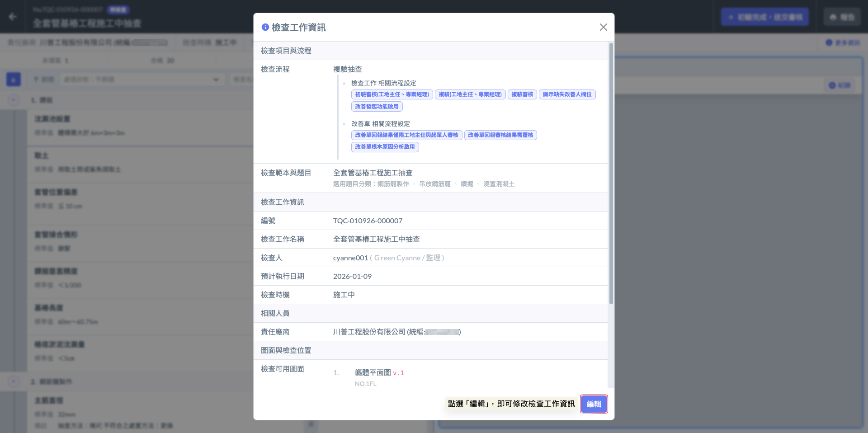Image resolution: width=868 pixels, height=433 pixels.
Task: Open the 軀體平面圖 v.1 drawing link
Action: point(373,372)
